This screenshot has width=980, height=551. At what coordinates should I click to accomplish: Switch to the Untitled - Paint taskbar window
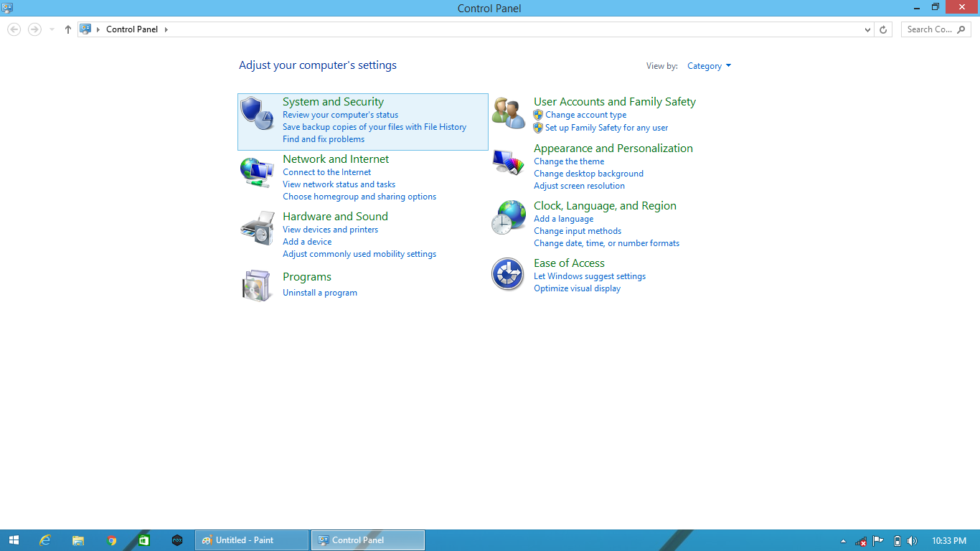point(251,540)
